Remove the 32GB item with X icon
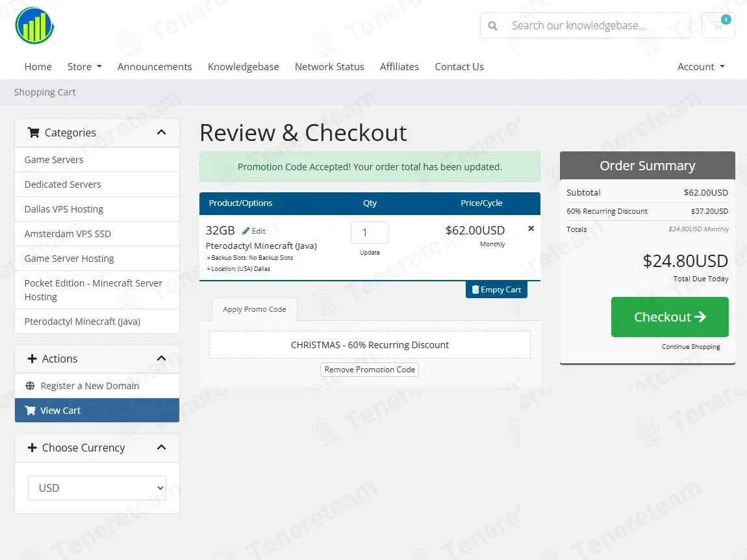Viewport: 747px width, 560px height. click(x=531, y=229)
